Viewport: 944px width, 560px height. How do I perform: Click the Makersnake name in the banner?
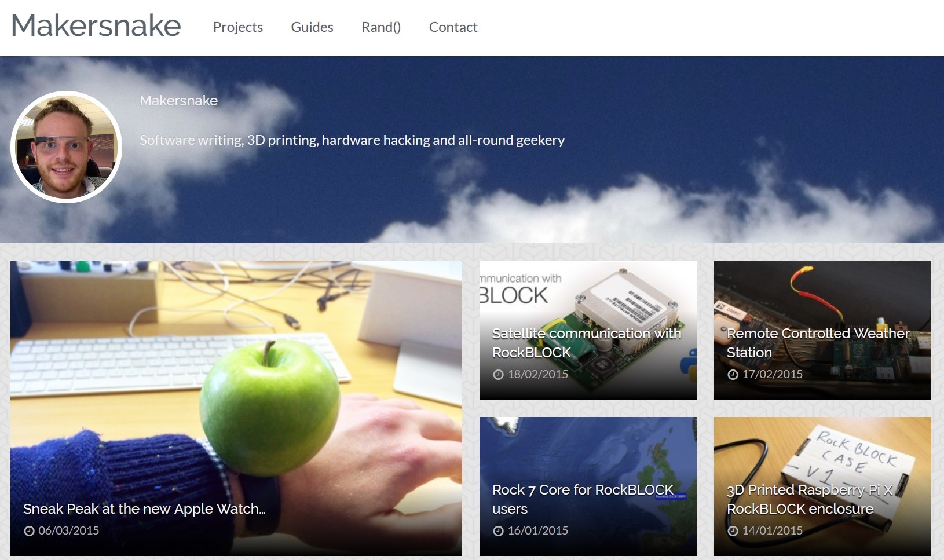coord(178,100)
